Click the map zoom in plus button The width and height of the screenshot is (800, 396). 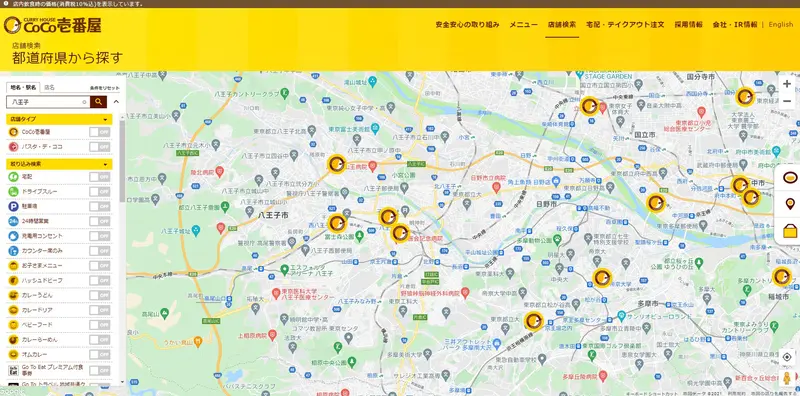pos(787,84)
